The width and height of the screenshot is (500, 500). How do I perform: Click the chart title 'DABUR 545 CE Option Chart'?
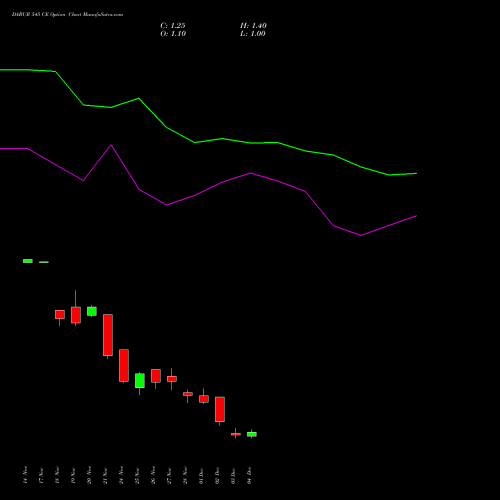(x=47, y=15)
